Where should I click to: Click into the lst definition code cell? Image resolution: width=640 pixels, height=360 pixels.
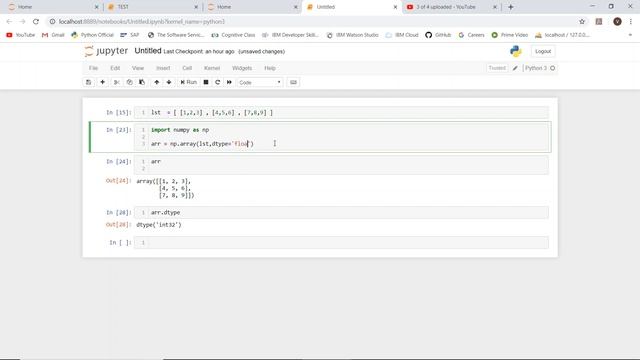(341, 112)
